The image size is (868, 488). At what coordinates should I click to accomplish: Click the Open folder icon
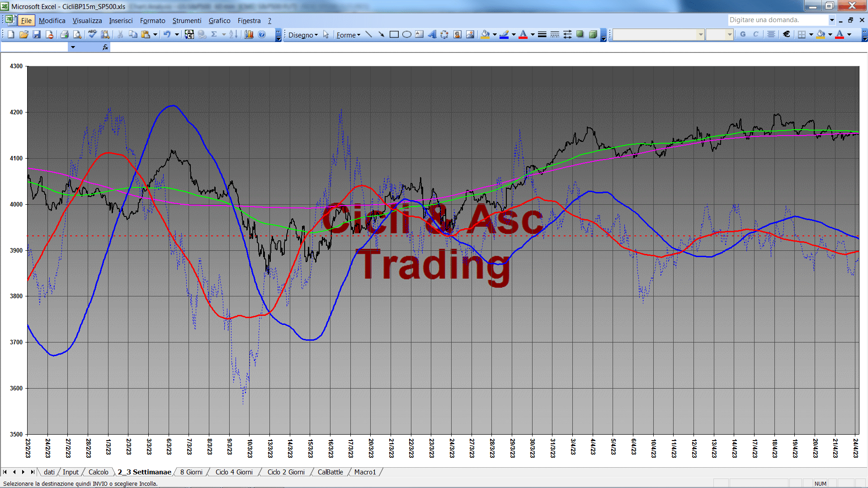(x=24, y=34)
